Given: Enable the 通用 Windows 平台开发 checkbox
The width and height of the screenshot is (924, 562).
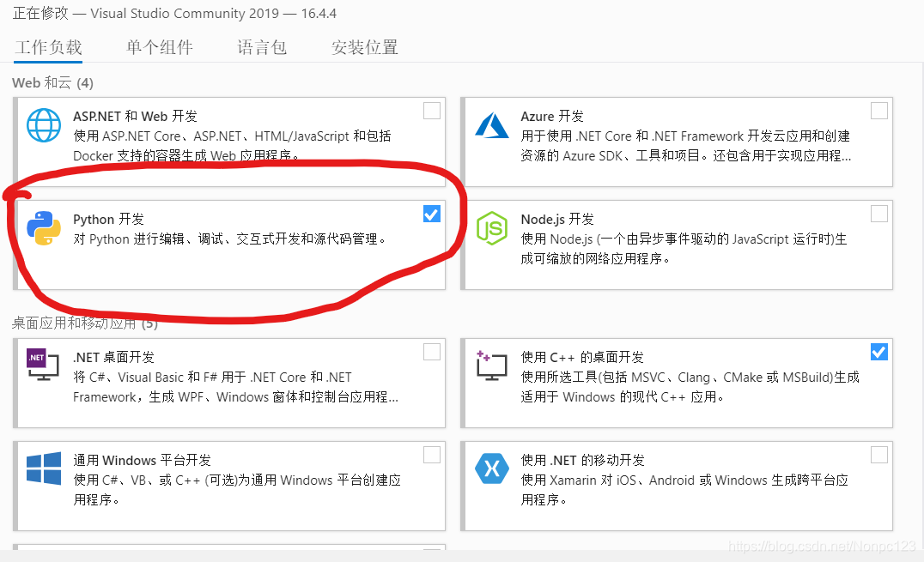Looking at the screenshot, I should [432, 455].
